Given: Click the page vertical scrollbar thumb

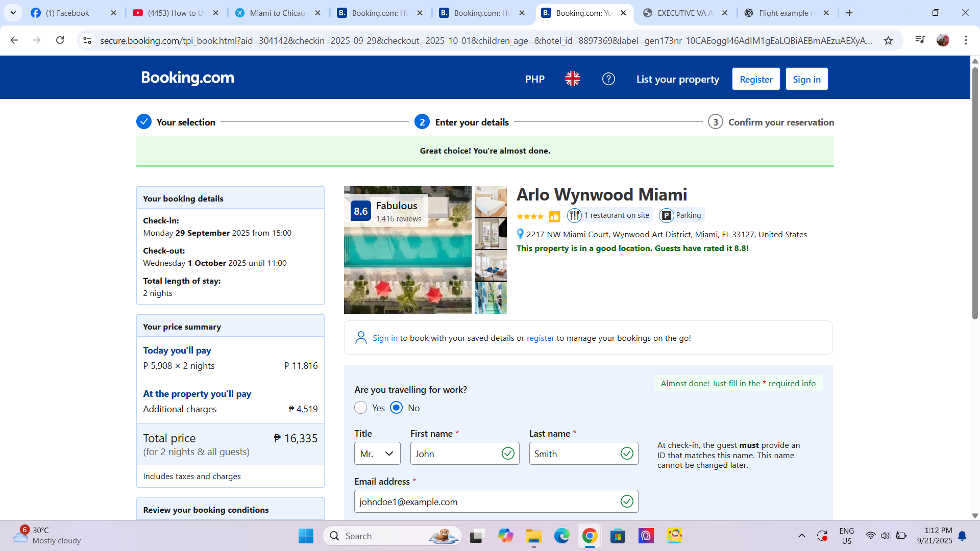Looking at the screenshot, I should click(975, 194).
